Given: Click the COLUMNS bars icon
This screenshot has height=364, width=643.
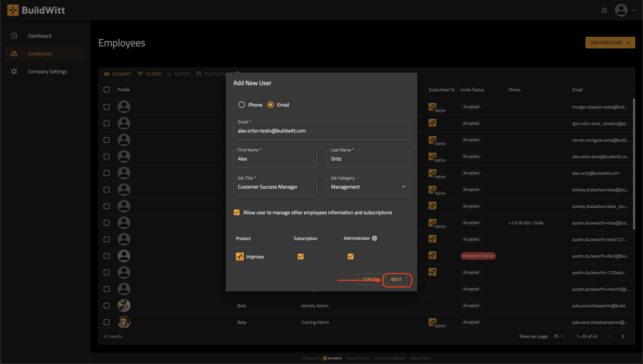Looking at the screenshot, I should [x=107, y=74].
